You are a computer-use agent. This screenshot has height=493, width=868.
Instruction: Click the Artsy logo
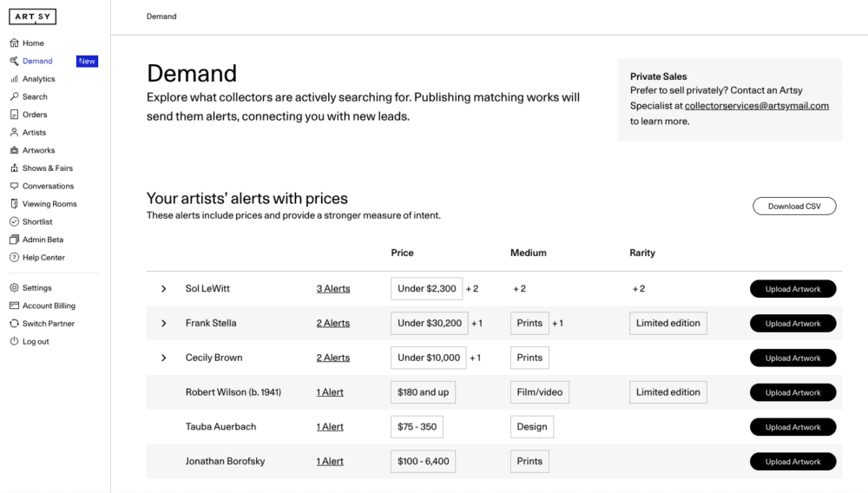coord(32,16)
